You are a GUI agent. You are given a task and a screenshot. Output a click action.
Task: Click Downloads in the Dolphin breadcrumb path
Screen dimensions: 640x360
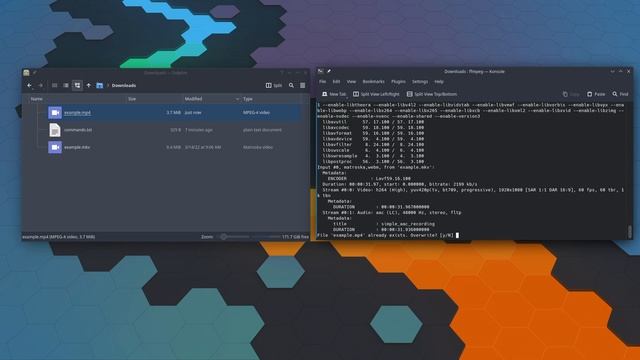[x=124, y=86]
